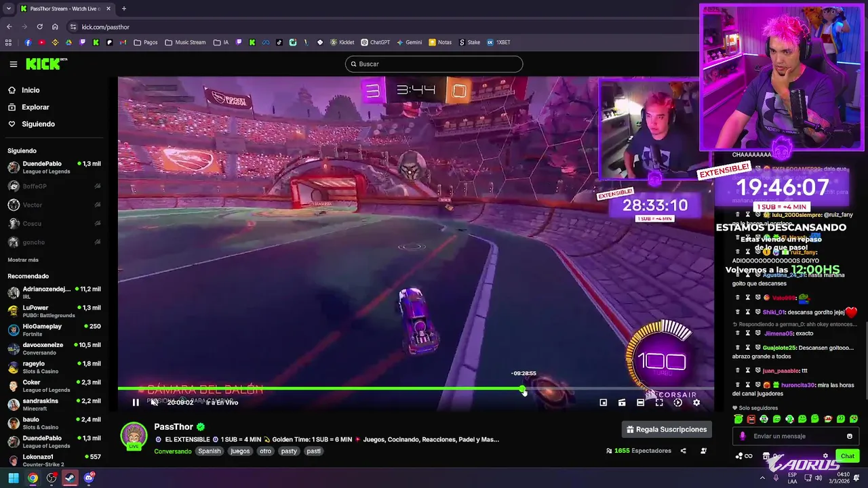This screenshot has height=488, width=868.
Task: Open the Kick hamburger sidebar menu
Action: pos(14,64)
